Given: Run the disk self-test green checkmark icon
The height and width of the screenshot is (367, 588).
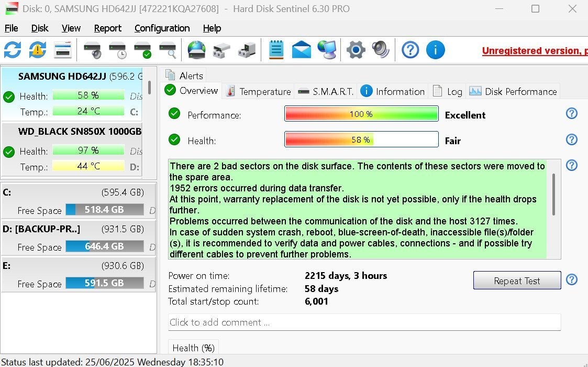Looking at the screenshot, I should pos(142,50).
